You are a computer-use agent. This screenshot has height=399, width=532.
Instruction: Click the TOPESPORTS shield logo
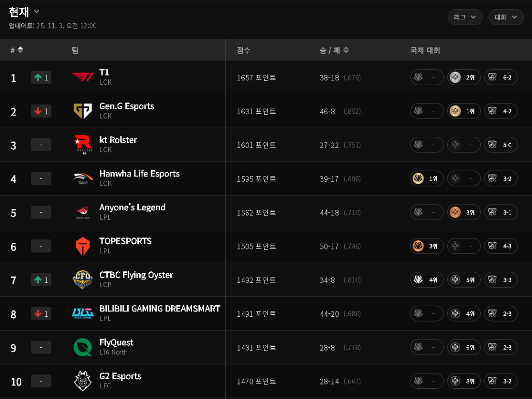82,246
